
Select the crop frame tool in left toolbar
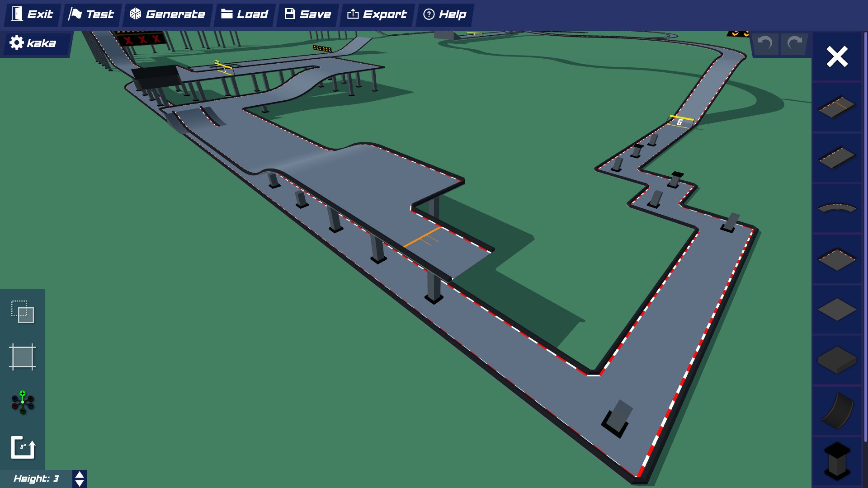coord(22,357)
